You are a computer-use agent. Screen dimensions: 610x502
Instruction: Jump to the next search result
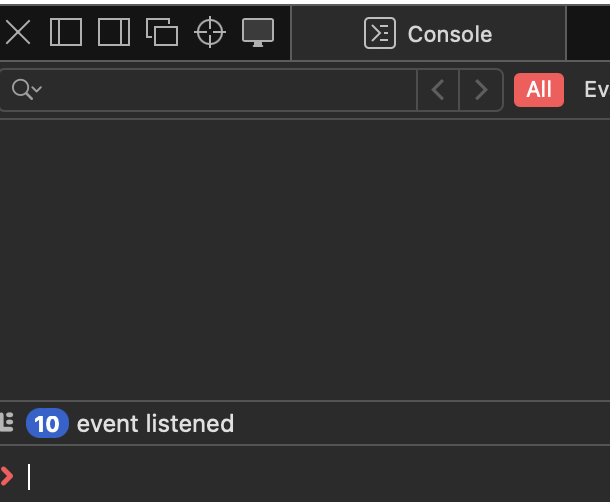(481, 90)
